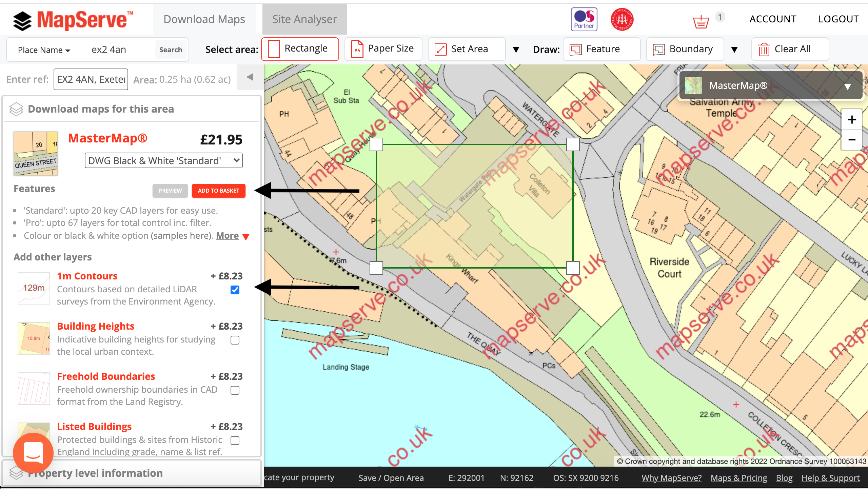Click the bottom-left selection handle on map

[376, 268]
